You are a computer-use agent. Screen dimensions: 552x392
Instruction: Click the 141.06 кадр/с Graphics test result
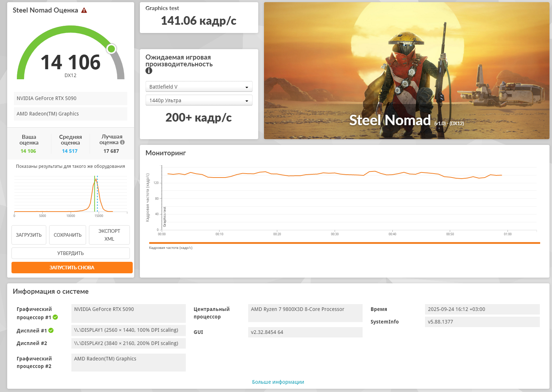199,21
